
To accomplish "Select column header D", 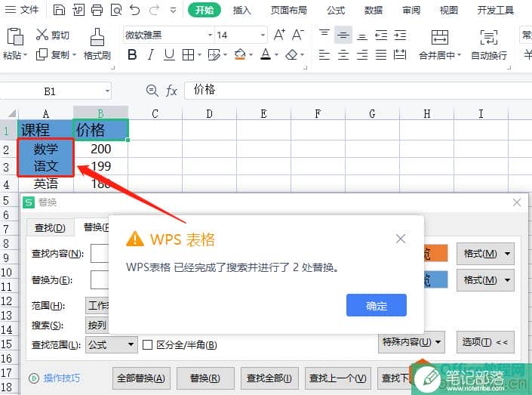I will (x=209, y=114).
